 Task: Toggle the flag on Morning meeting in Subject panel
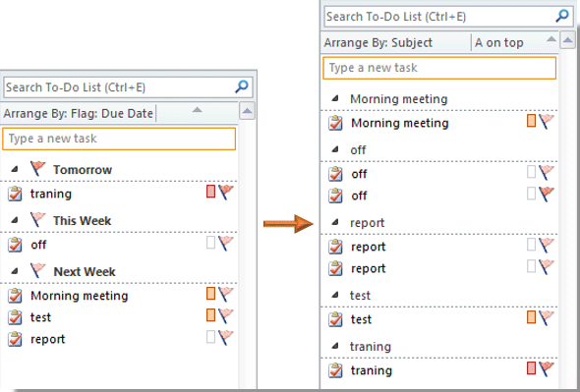tap(547, 121)
